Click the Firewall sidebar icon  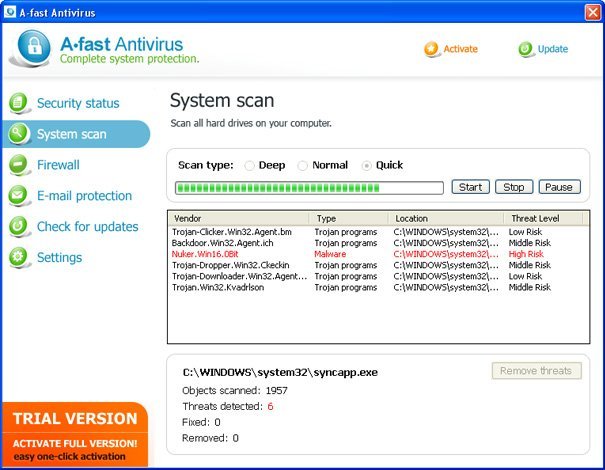pyautogui.click(x=18, y=165)
